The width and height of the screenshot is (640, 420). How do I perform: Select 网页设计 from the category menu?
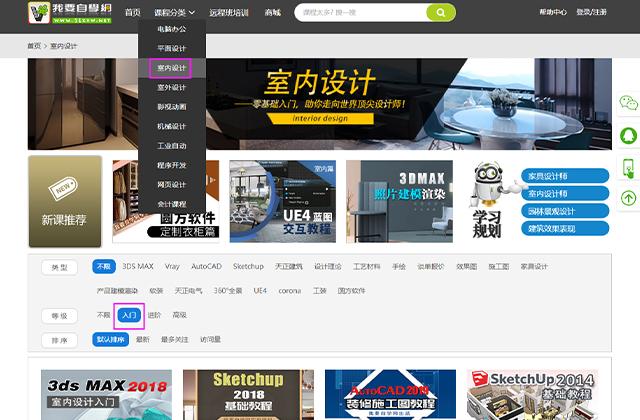click(172, 184)
